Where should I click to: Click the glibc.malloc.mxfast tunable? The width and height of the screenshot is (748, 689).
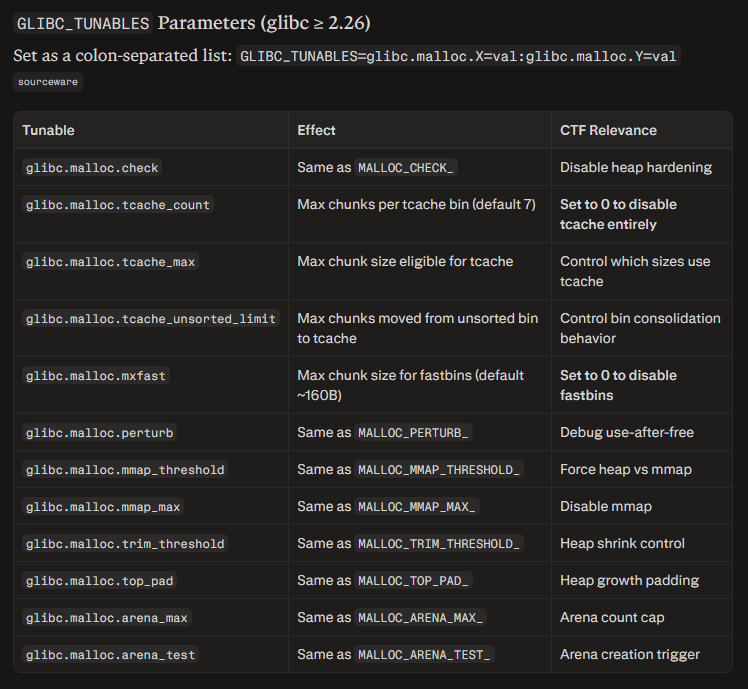pyautogui.click(x=96, y=376)
